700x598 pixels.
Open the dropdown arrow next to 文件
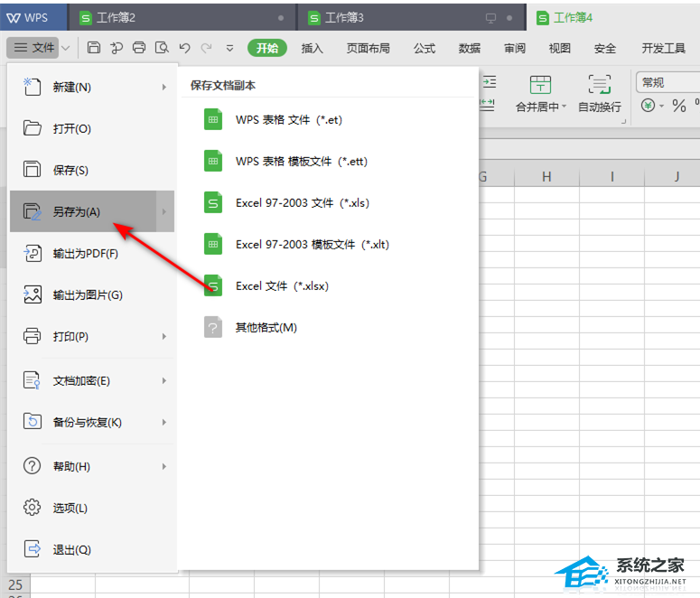coord(66,48)
